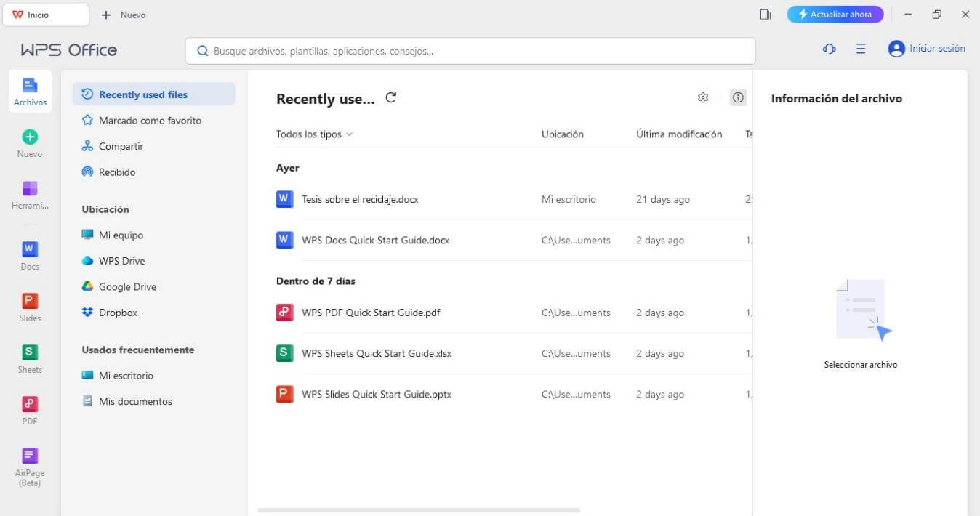Click Iniciar sesión to sign in
Viewport: 980px width, 516px height.
point(927,49)
